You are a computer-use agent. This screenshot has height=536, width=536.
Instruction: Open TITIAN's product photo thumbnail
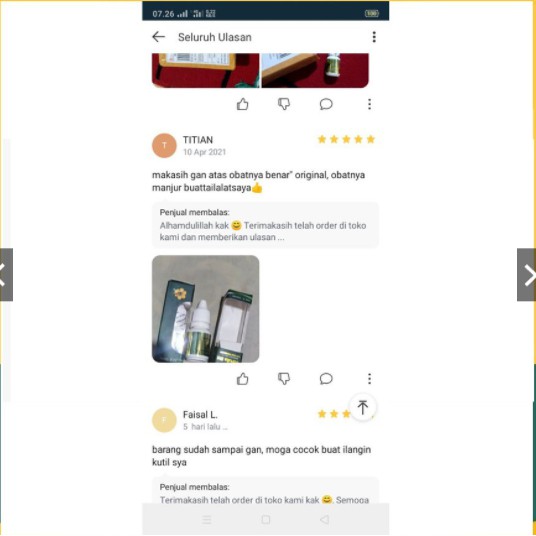tap(205, 309)
